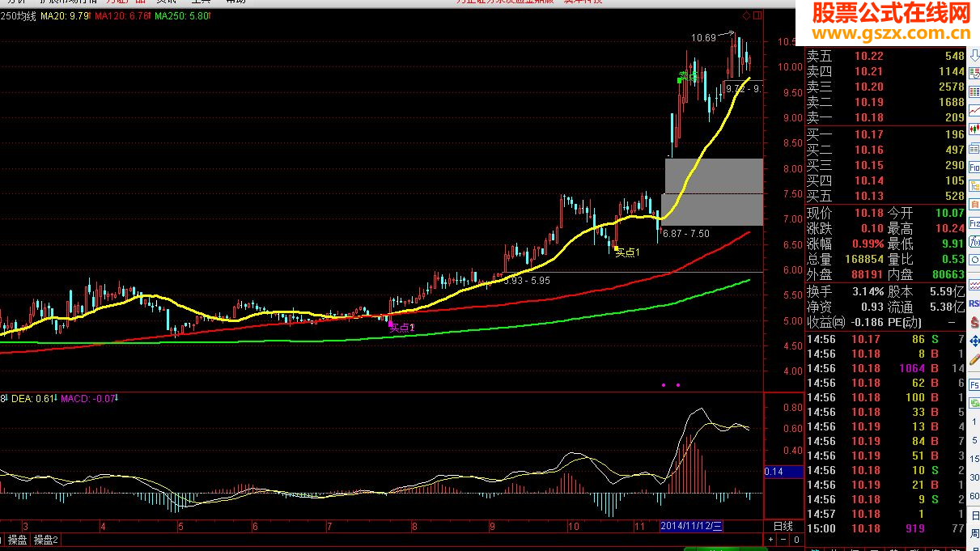This screenshot has width=980, height=551.
Task: Click the 10.69 peak price label
Action: (703, 37)
